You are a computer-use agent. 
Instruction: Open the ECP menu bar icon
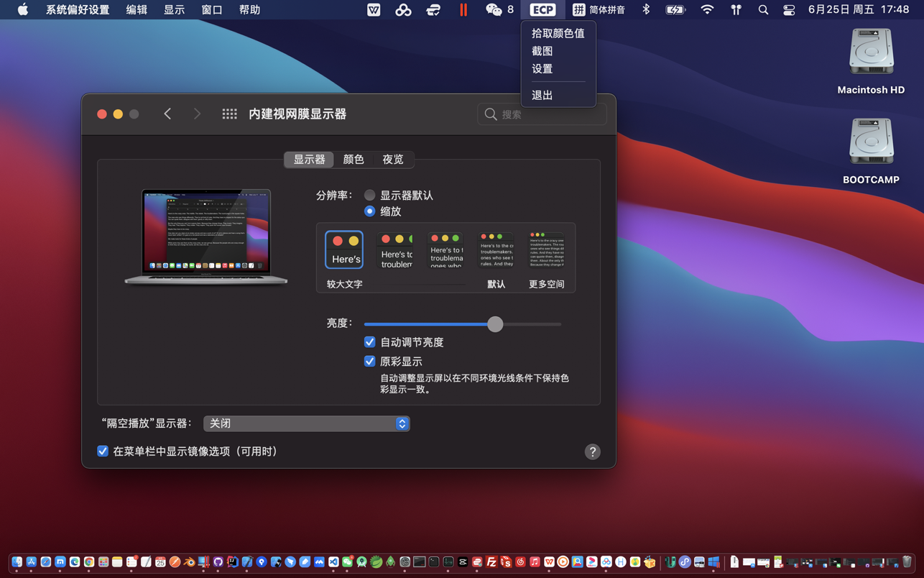tap(542, 9)
